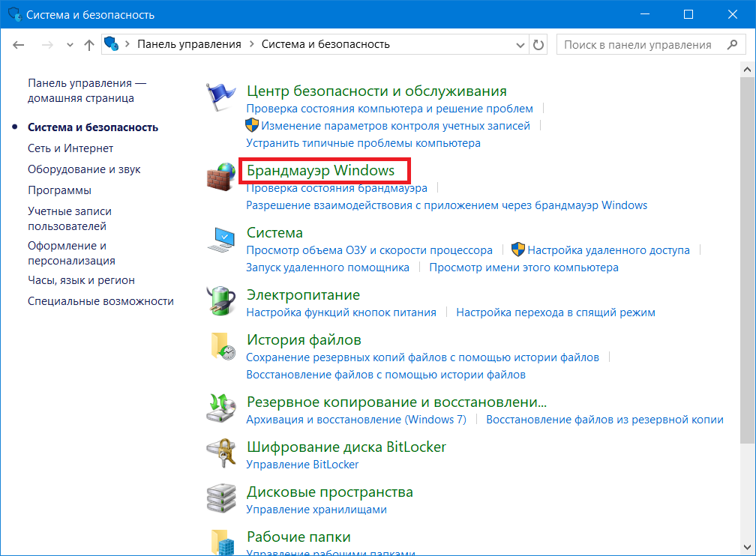Select Система и безопасность in sidebar

pos(92,127)
